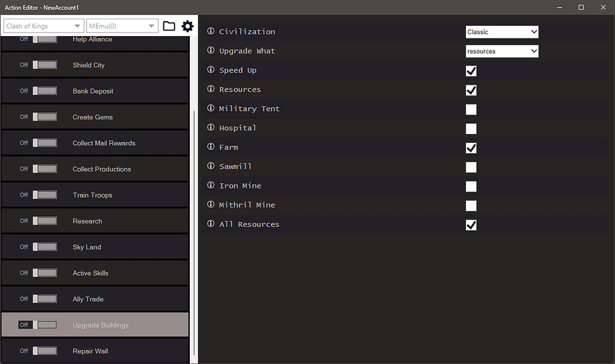Select the Sky Land action entry

tap(86, 247)
